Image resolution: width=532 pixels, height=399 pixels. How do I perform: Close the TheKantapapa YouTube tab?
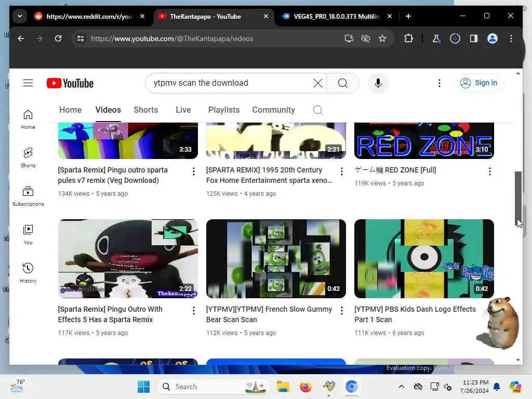[266, 16]
